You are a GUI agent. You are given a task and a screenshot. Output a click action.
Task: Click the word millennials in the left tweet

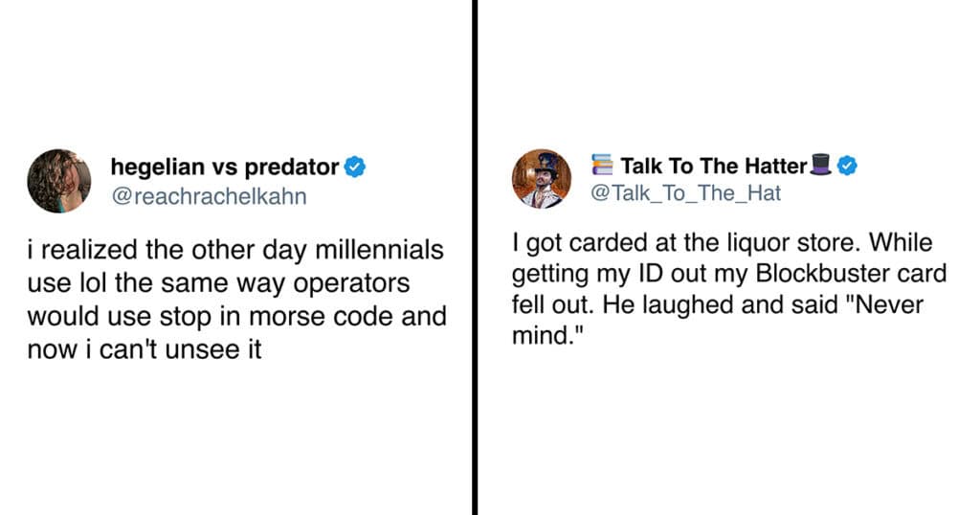pyautogui.click(x=379, y=250)
